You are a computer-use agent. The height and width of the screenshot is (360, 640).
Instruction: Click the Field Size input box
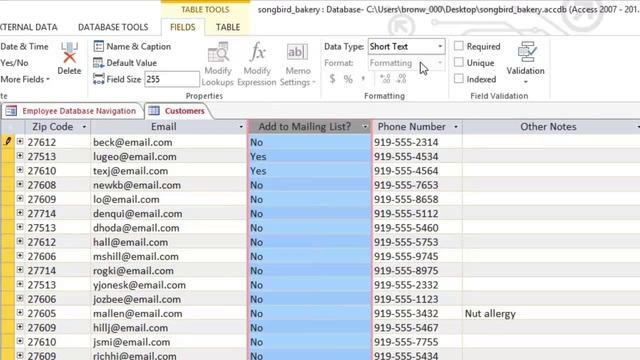pos(172,79)
